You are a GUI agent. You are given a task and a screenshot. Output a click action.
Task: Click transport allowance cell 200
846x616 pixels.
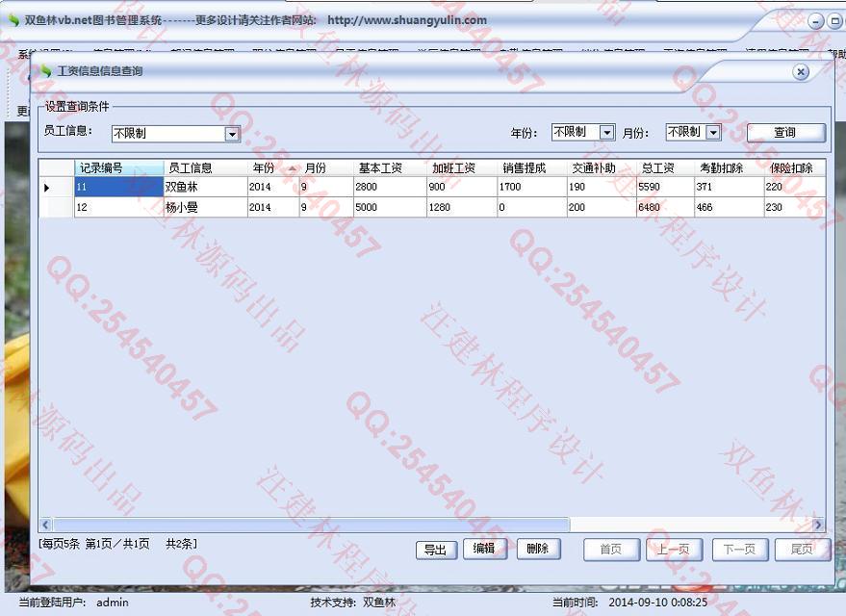coord(602,208)
